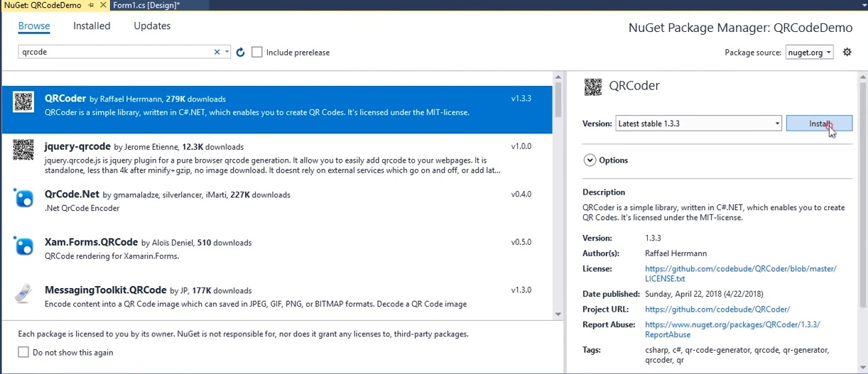The image size is (868, 374).
Task: Open the Installed packages tab
Action: (92, 26)
